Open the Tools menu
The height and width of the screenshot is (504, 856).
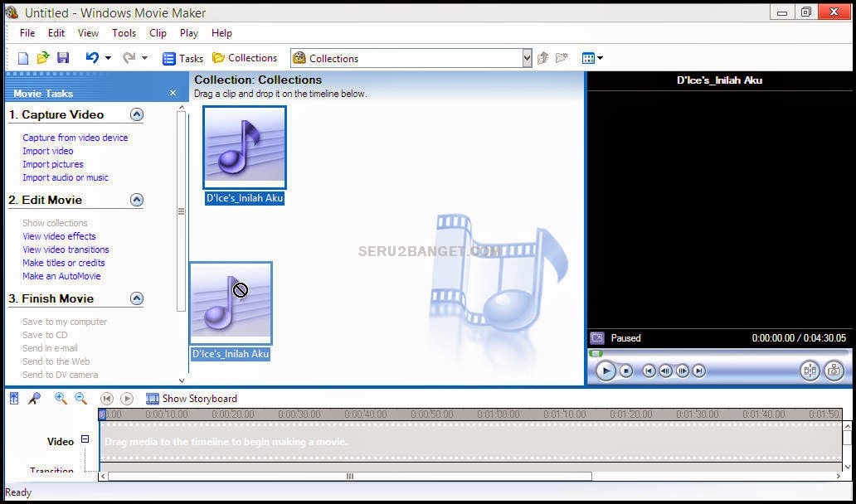(x=124, y=33)
